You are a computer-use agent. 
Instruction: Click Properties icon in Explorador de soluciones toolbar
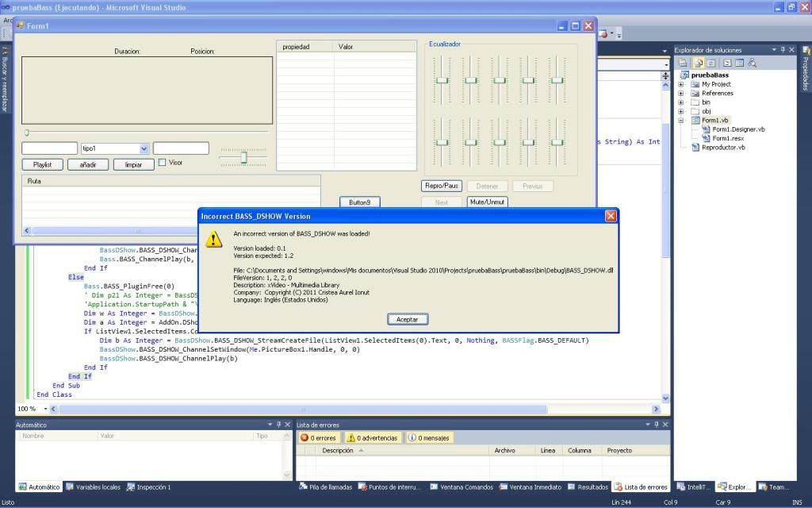pos(683,63)
